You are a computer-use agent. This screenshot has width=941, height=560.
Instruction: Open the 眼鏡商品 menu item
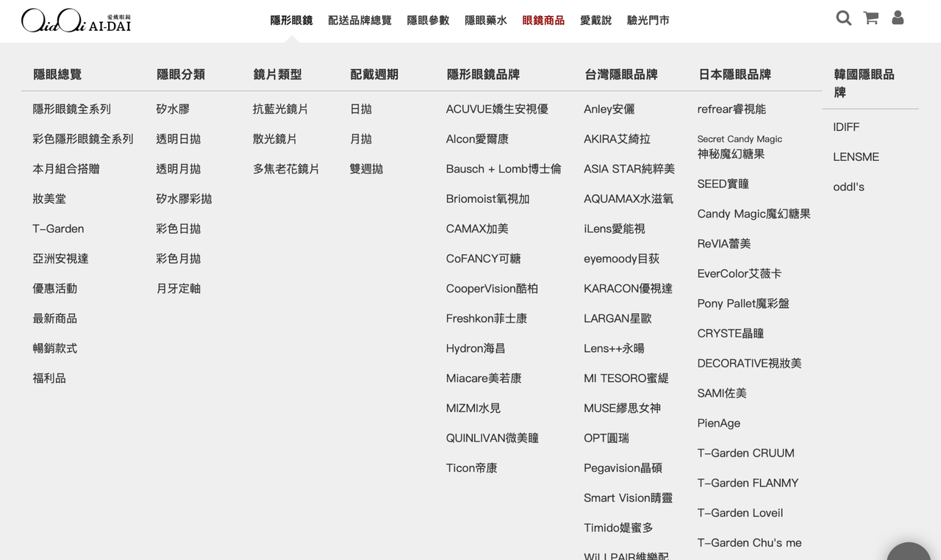tap(543, 21)
